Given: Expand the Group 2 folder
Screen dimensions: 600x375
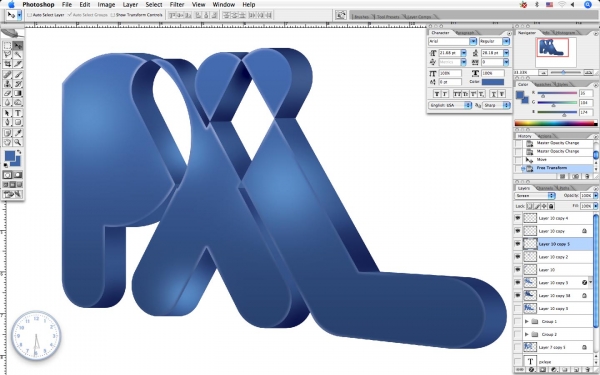Looking at the screenshot, I should 527,334.
